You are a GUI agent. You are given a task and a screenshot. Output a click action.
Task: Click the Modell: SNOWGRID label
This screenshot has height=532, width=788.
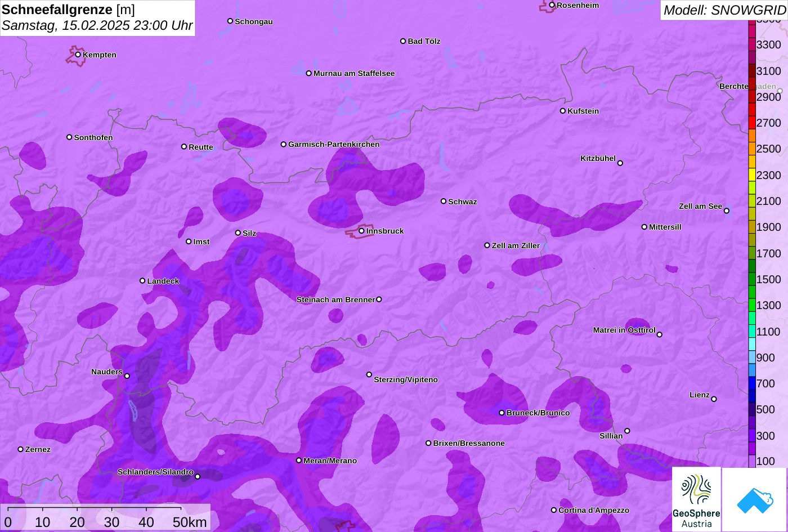coord(724,10)
